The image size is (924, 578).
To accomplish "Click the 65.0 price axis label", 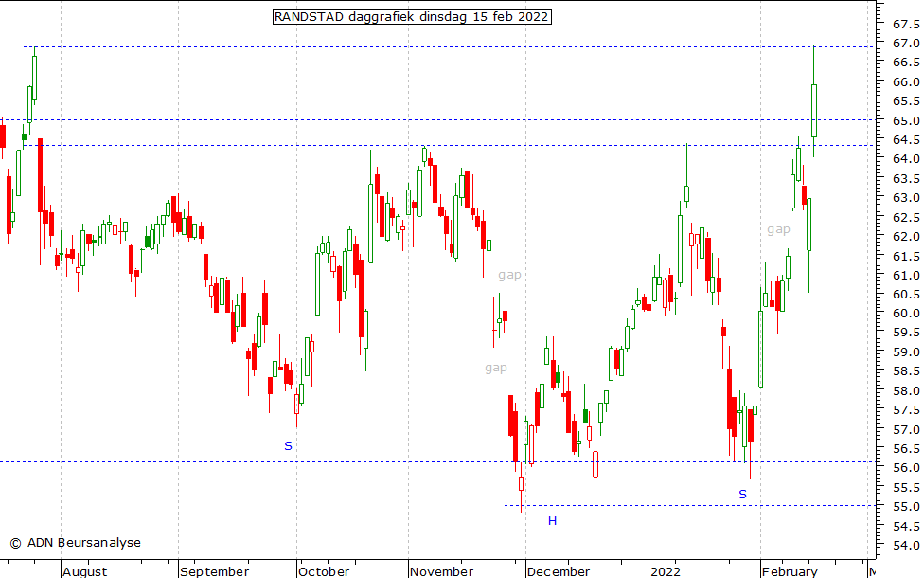I will 906,120.
